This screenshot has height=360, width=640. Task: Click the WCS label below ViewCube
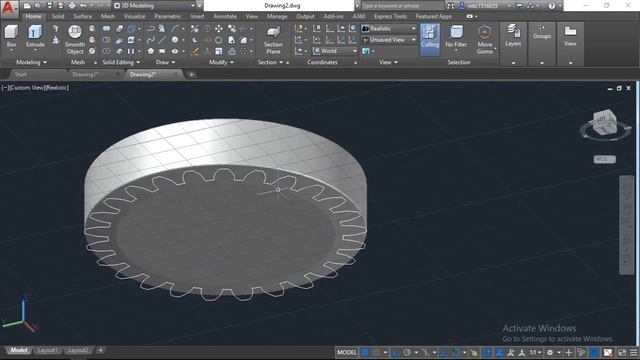click(x=604, y=159)
